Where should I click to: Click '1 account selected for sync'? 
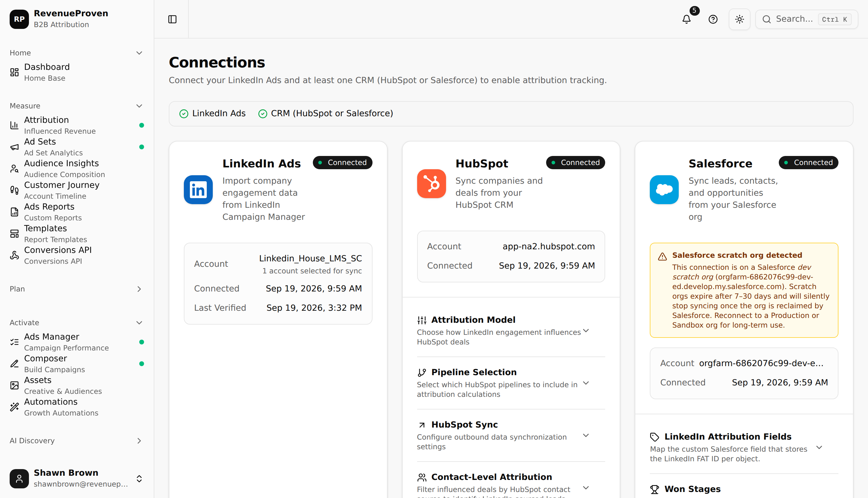coord(312,271)
